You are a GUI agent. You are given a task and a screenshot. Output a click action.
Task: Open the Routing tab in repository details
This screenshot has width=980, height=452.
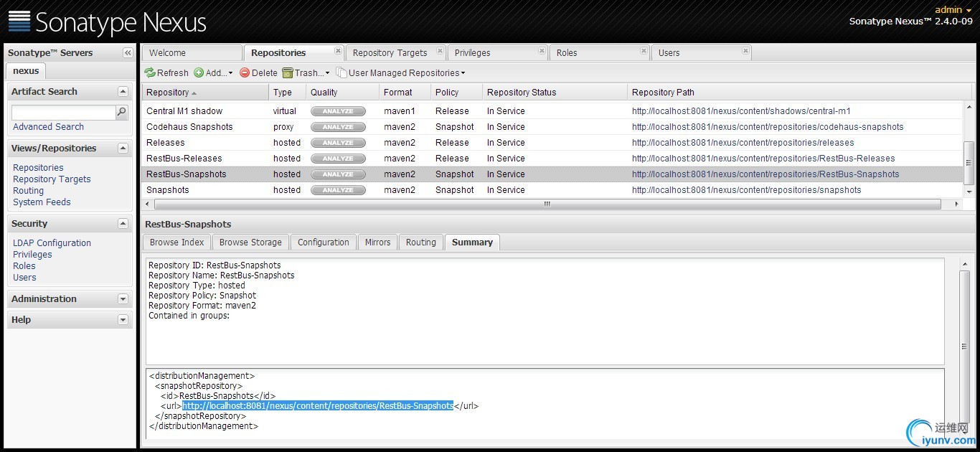click(x=420, y=243)
